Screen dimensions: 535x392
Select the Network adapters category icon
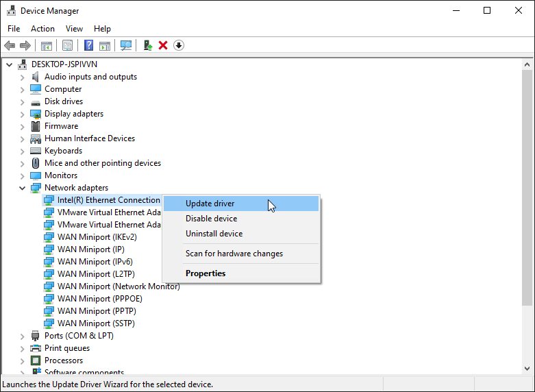36,188
